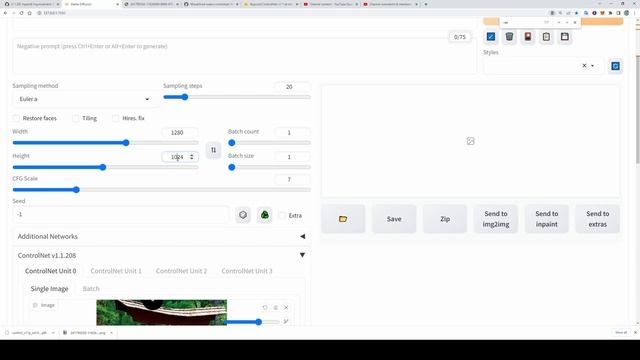
Task: Switch to the ControlNet Unit 1 tab
Action: [x=116, y=271]
